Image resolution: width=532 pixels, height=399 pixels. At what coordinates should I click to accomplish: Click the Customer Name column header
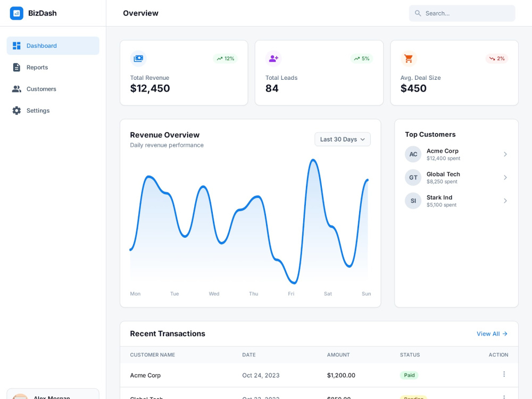[153, 355]
